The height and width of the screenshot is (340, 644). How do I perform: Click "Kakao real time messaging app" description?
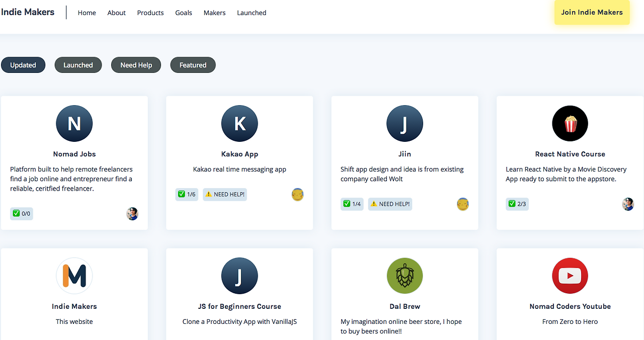coord(239,169)
